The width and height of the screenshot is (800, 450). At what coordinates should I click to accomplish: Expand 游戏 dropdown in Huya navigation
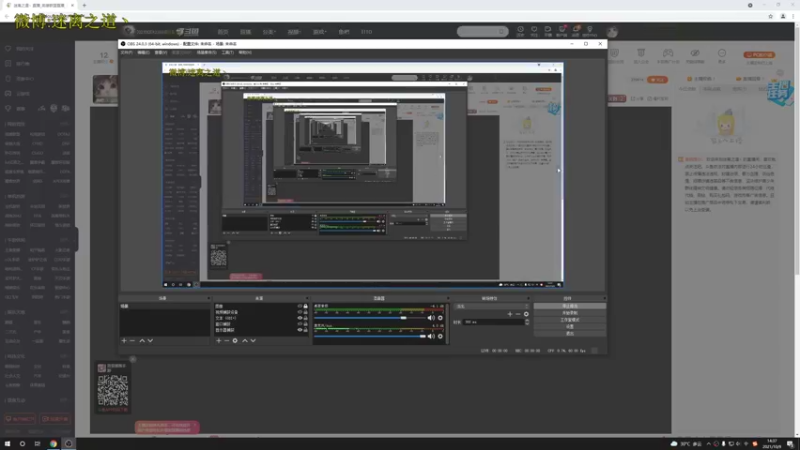319,32
